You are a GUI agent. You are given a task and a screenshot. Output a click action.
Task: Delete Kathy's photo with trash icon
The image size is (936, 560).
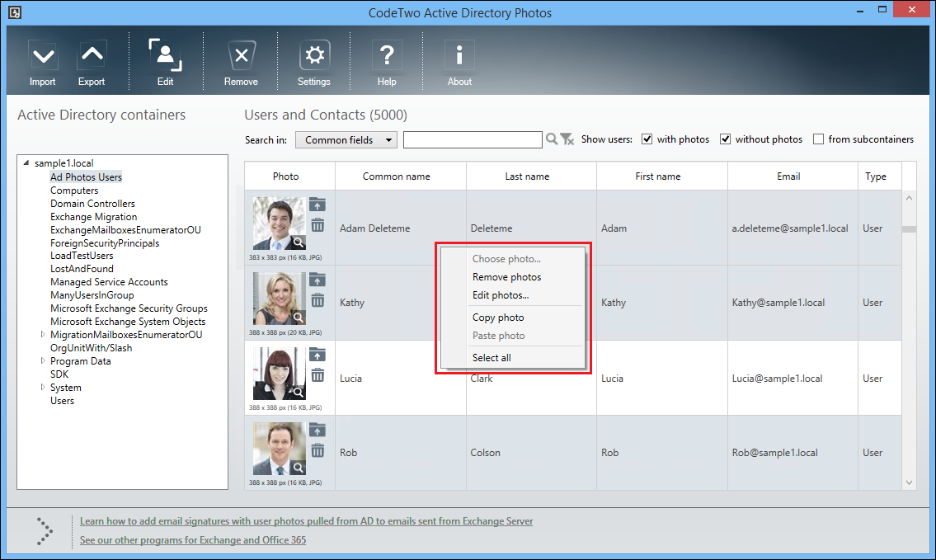[317, 299]
